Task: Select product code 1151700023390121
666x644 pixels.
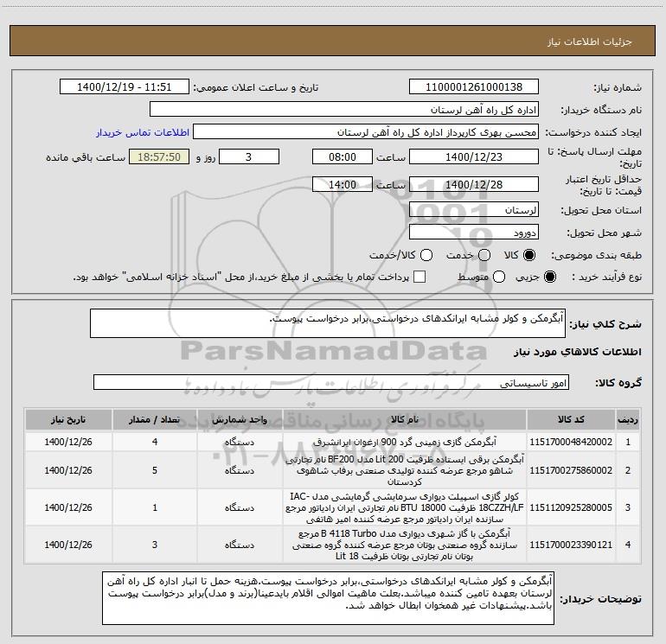Action: point(571,545)
